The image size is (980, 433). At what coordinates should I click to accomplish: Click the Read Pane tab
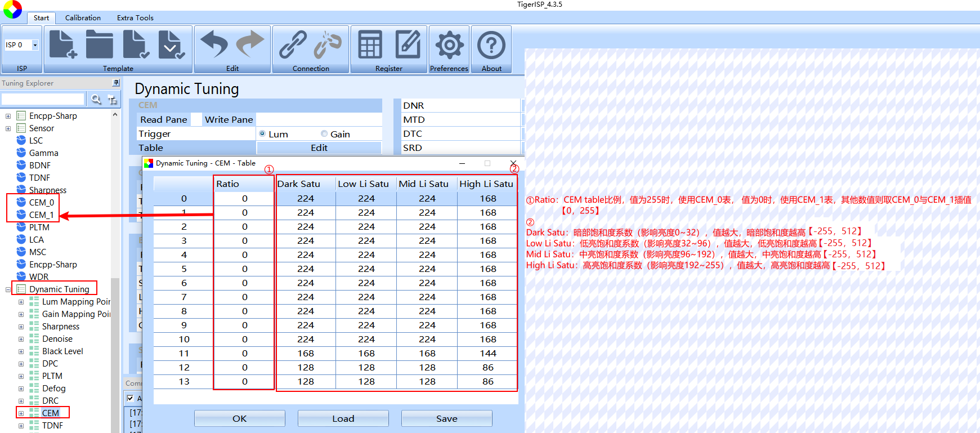(x=164, y=119)
